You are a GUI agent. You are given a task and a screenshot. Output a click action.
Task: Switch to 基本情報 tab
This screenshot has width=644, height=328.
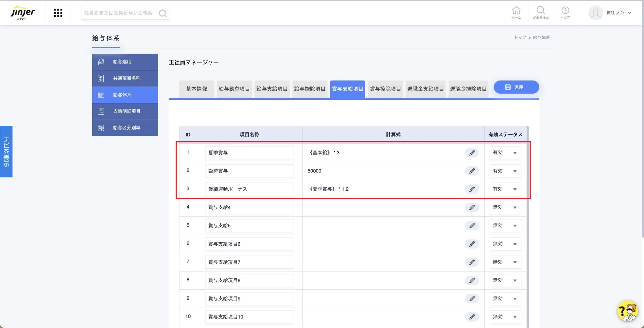pyautogui.click(x=196, y=89)
